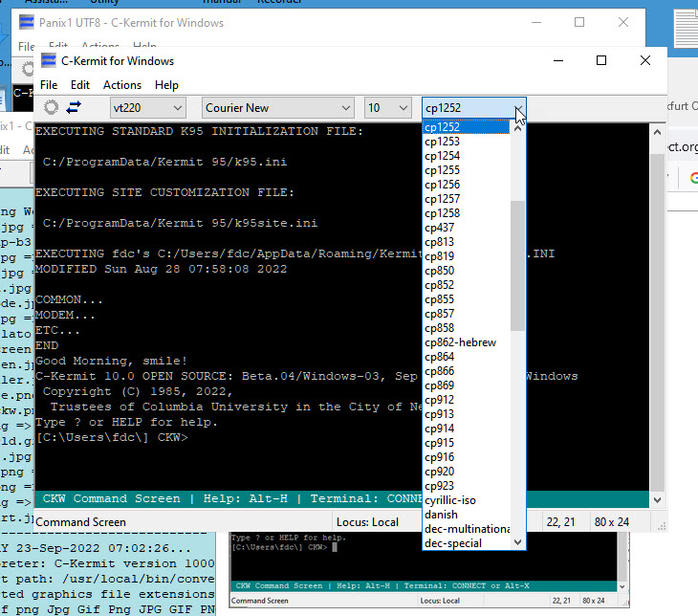
Task: Open the Courier New font dropdown
Action: pos(278,108)
